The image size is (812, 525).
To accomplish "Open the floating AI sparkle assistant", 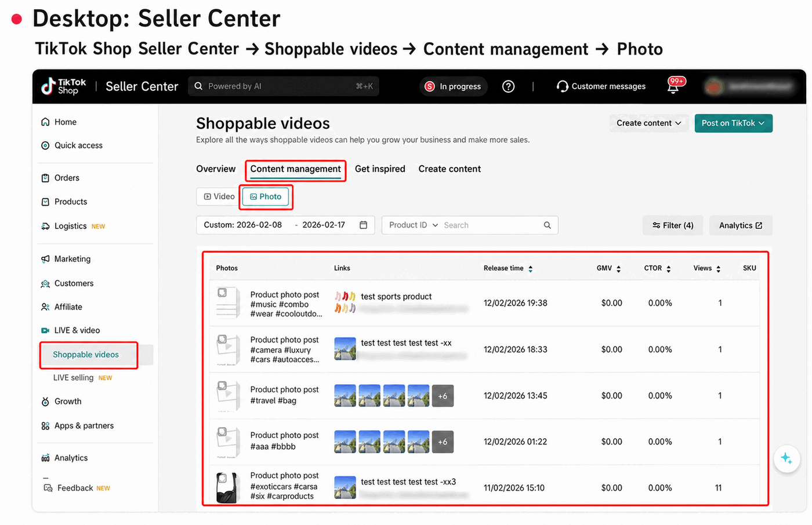I will (786, 458).
